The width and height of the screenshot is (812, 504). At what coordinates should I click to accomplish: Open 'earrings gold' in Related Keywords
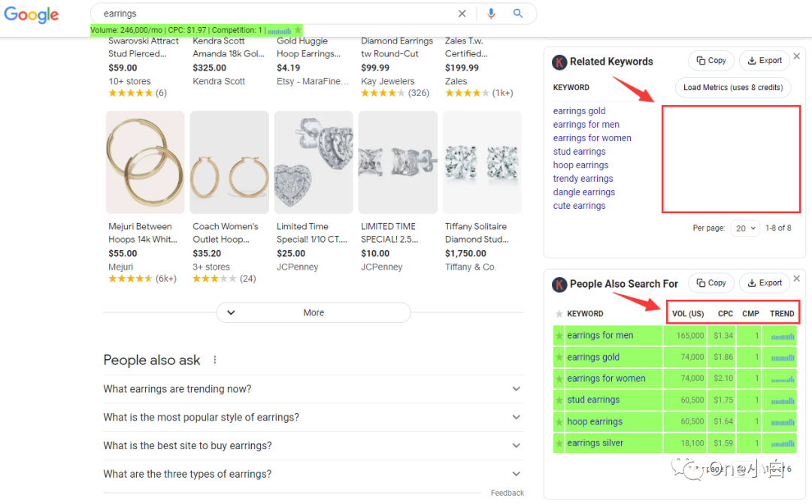[x=579, y=110]
